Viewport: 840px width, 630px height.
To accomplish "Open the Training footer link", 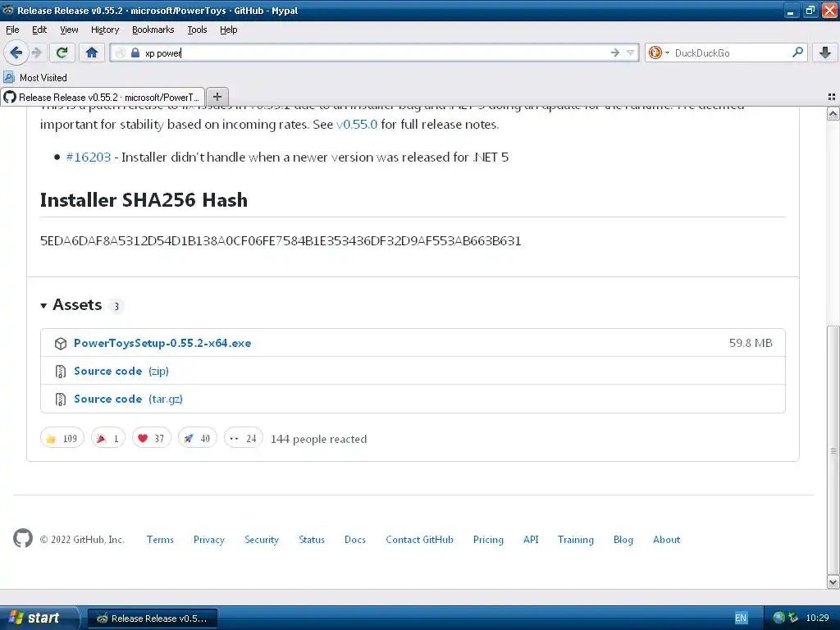I will [575, 540].
